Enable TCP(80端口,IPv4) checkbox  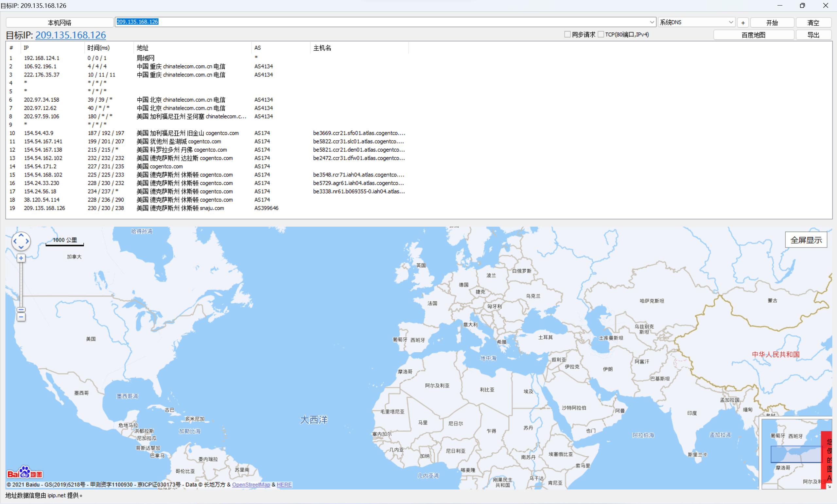[601, 35]
